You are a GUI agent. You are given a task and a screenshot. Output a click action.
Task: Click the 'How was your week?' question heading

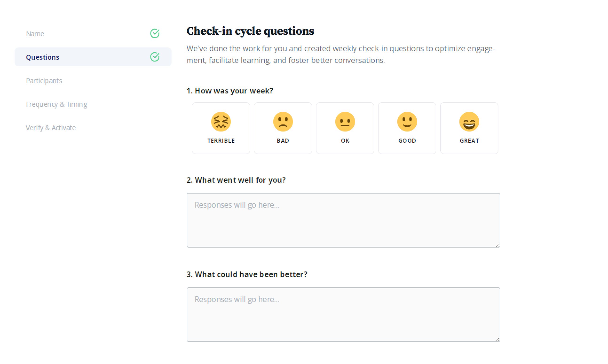pyautogui.click(x=230, y=91)
